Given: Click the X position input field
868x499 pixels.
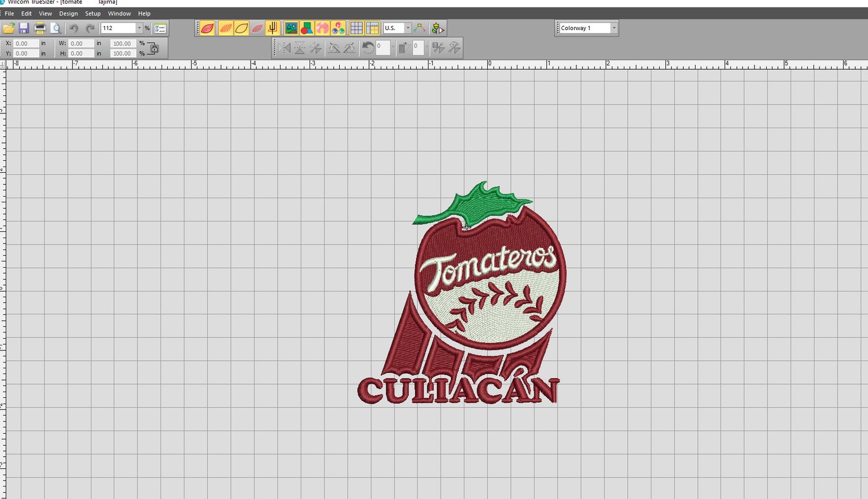Looking at the screenshot, I should 26,43.
